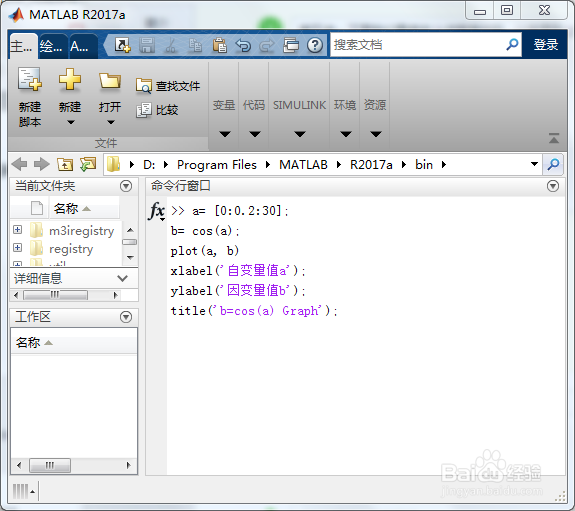Screen dimensions: 575x511
Task: Open the address bar history dropdown
Action: pos(534,164)
